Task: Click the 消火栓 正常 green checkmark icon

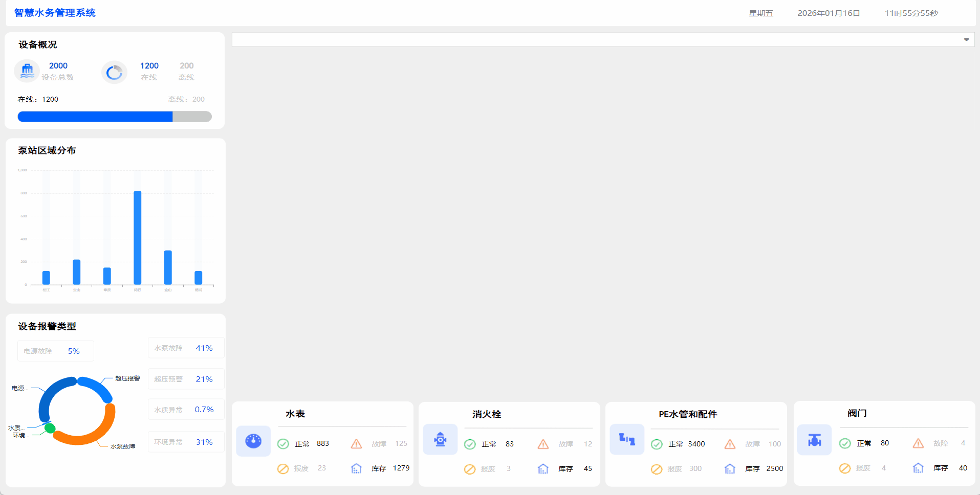Action: tap(470, 444)
